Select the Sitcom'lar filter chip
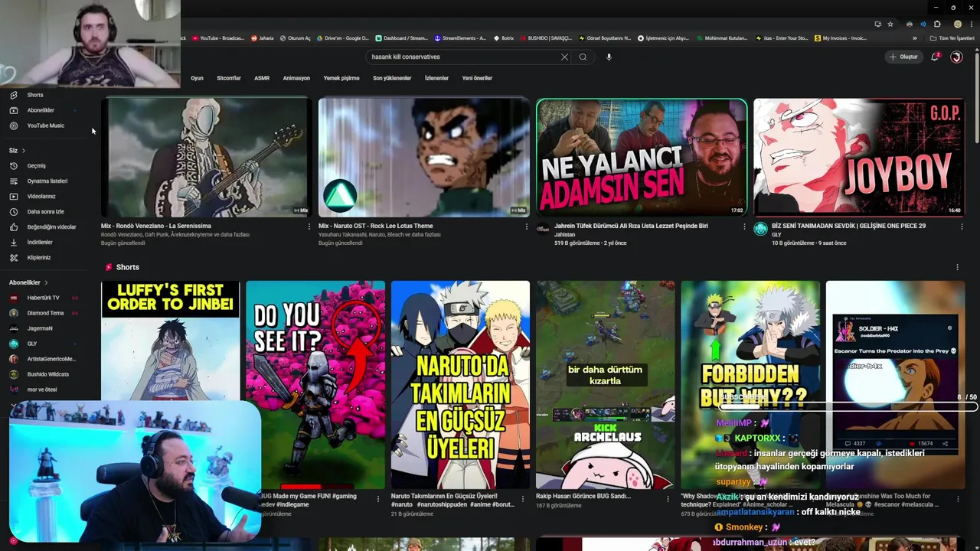 coord(229,78)
